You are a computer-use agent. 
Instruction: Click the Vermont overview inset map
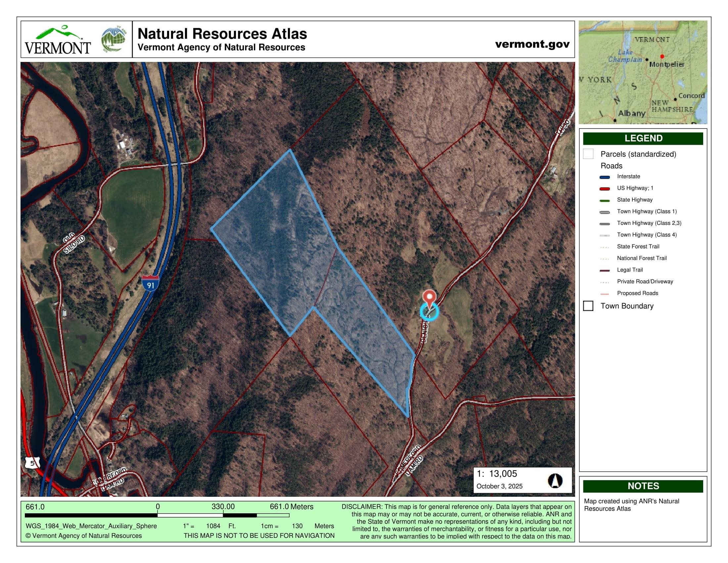tap(643, 73)
